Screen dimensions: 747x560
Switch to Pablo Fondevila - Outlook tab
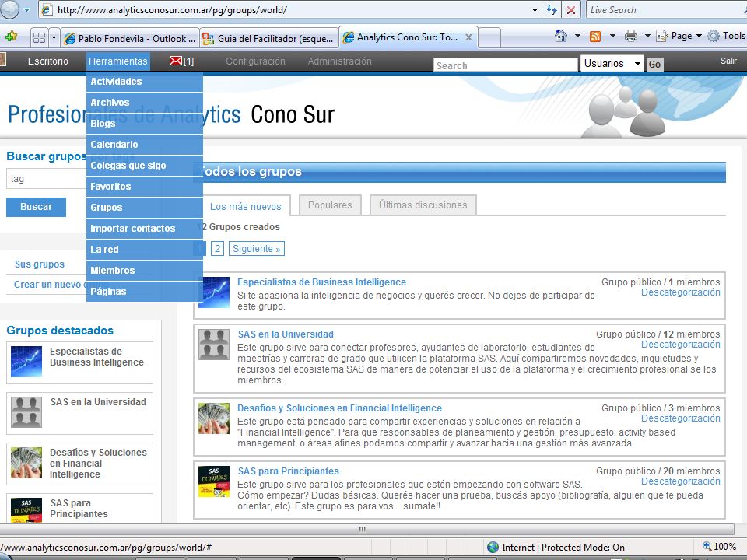coord(130,39)
